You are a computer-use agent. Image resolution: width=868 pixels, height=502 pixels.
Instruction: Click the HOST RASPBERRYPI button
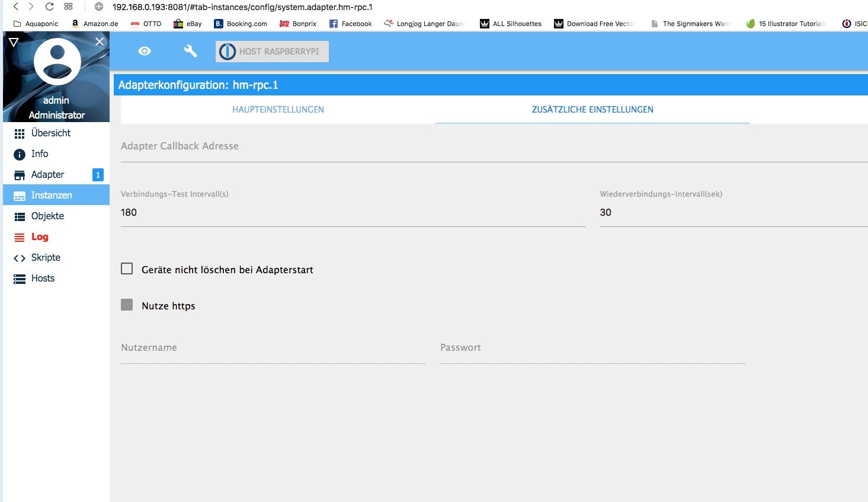[x=272, y=52]
